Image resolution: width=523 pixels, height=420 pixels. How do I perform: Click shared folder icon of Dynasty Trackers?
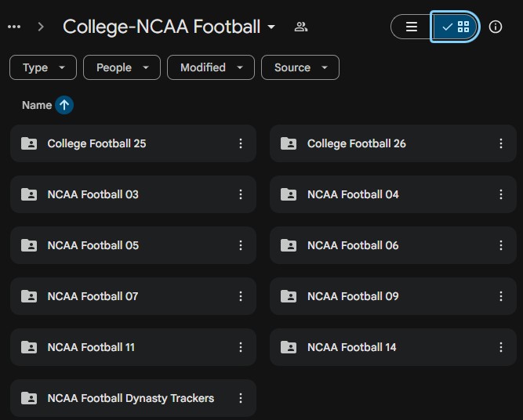(29, 398)
